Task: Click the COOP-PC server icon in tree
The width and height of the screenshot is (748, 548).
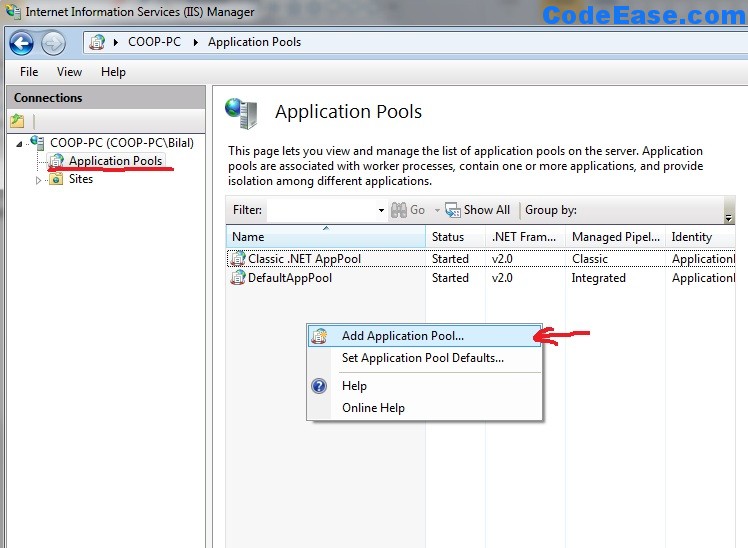Action: pyautogui.click(x=37, y=142)
